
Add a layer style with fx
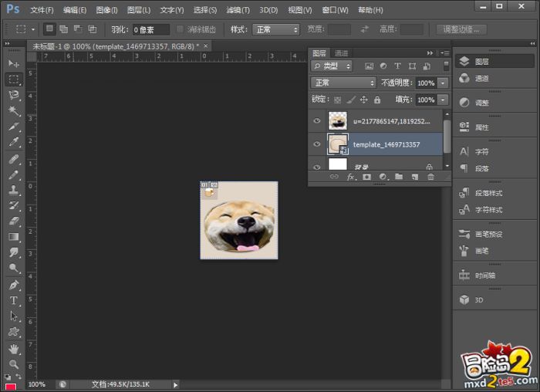pyautogui.click(x=351, y=177)
